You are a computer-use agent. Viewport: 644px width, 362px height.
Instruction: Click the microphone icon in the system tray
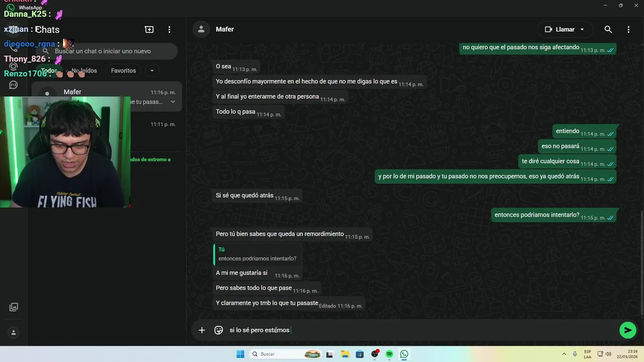(575, 354)
